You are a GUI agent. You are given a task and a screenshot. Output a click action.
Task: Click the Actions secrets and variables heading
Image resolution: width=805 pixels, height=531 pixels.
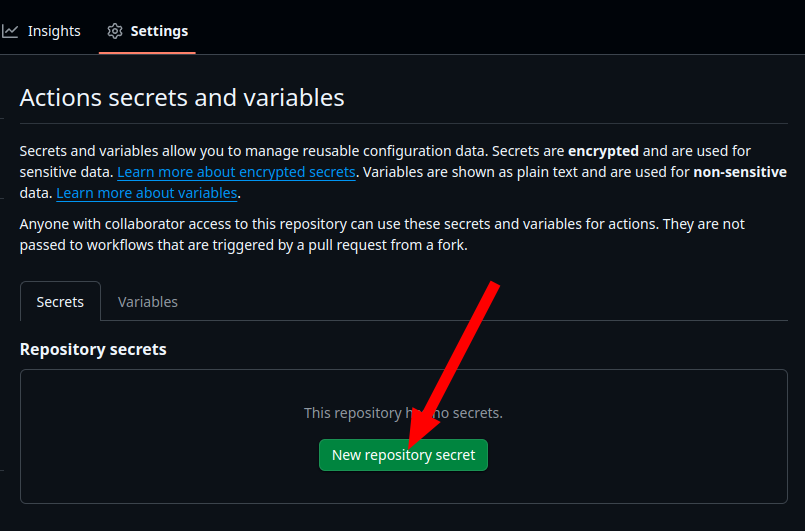(x=182, y=98)
